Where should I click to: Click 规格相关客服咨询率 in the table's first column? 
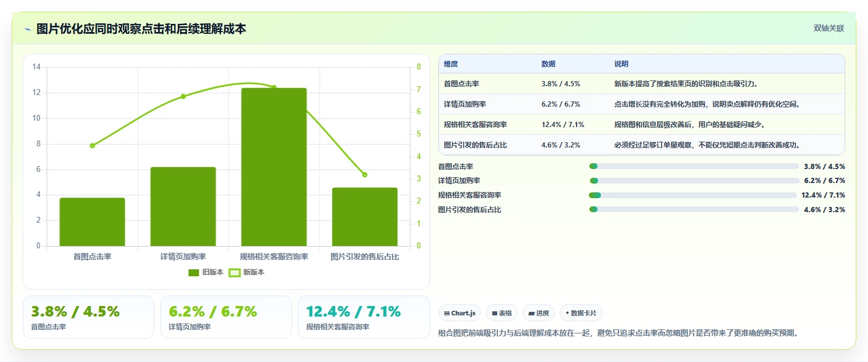476,125
